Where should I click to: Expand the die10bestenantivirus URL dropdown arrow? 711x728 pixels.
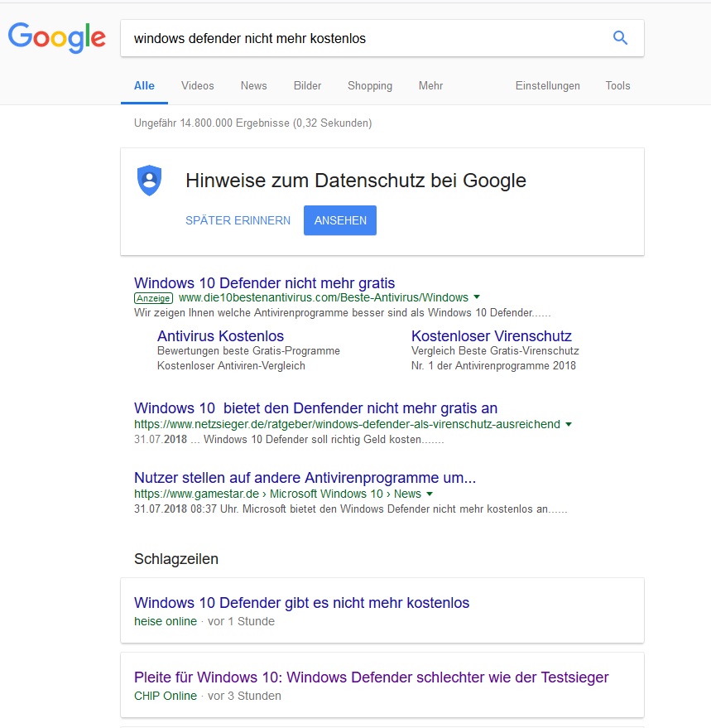[x=477, y=297]
